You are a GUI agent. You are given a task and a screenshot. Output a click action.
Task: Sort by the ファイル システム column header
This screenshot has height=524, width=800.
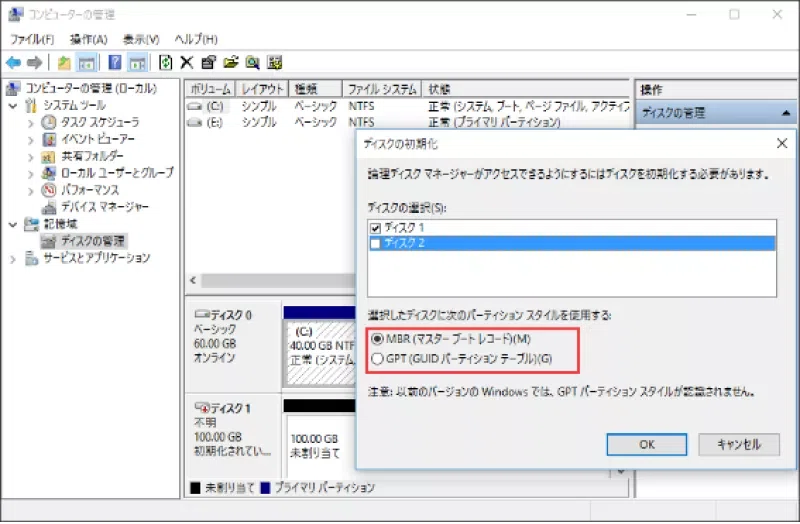[x=382, y=89]
